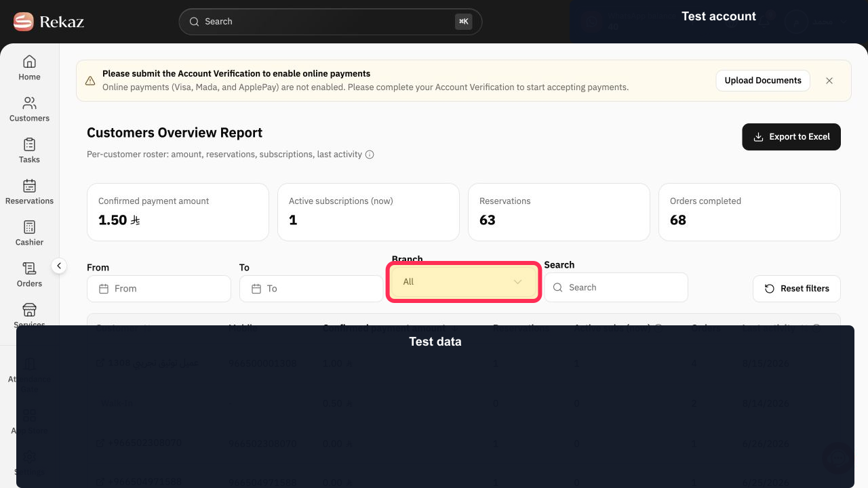Click the Reset filters button
Image resolution: width=868 pixels, height=488 pixels.
click(797, 289)
